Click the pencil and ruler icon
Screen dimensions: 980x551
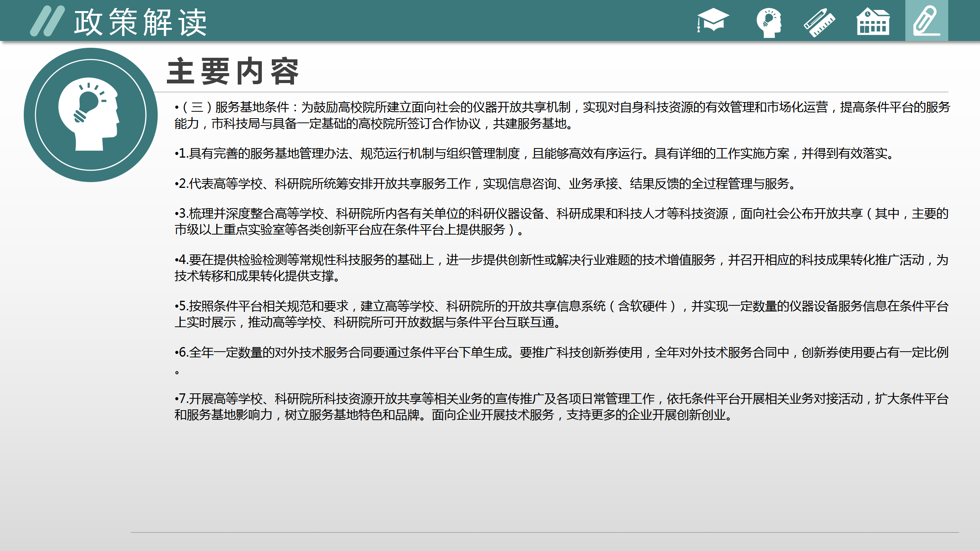819,22
